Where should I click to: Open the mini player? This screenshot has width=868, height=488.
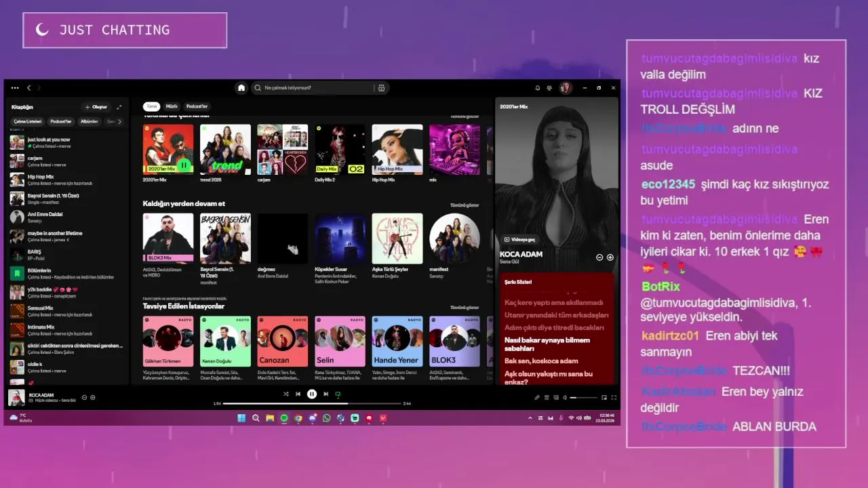coord(605,397)
